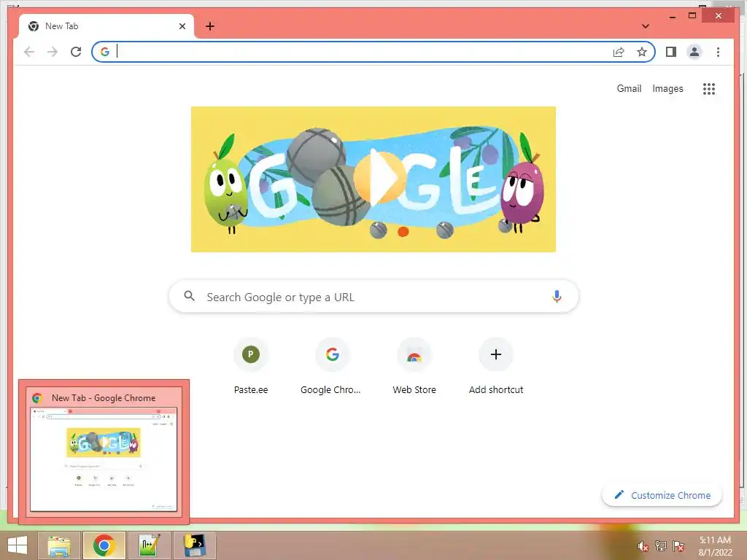Click the Google icon in the address bar
This screenshot has width=747, height=560.
pyautogui.click(x=105, y=52)
